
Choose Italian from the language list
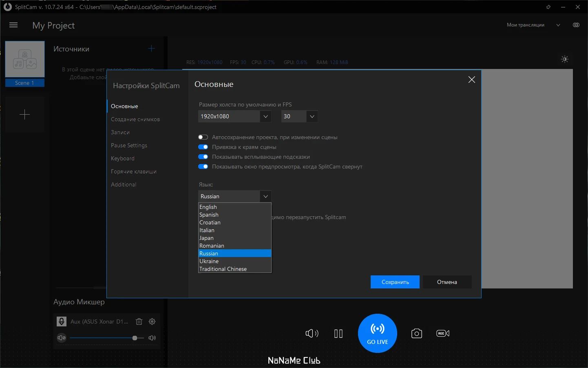tap(235, 230)
